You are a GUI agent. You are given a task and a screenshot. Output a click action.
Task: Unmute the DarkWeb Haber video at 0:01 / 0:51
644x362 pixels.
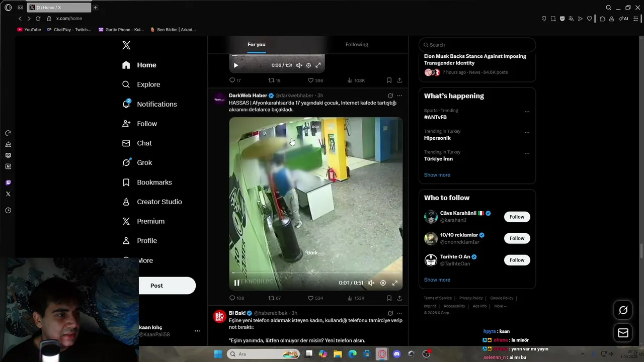pyautogui.click(x=371, y=283)
